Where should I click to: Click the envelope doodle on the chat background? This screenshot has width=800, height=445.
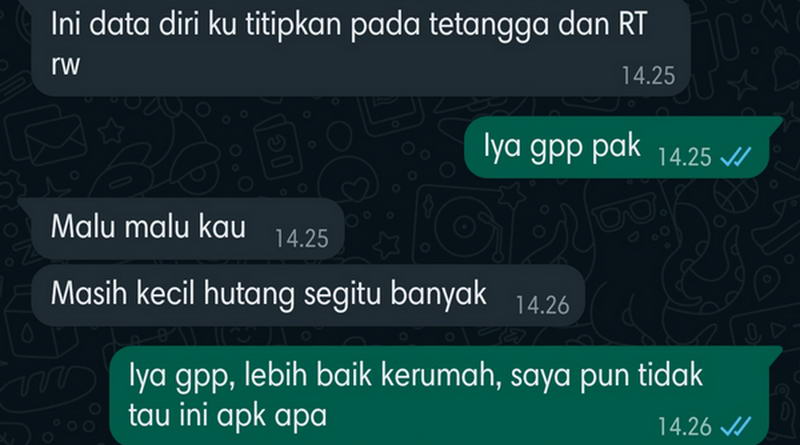(x=51, y=134)
